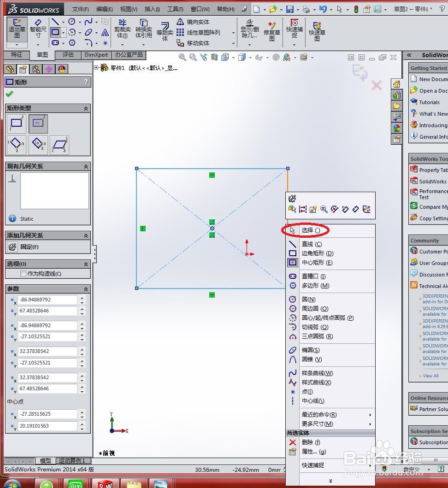This screenshot has height=488, width=448.
Task: Open dropdown under Exit Sketch button
Action: pos(17,45)
